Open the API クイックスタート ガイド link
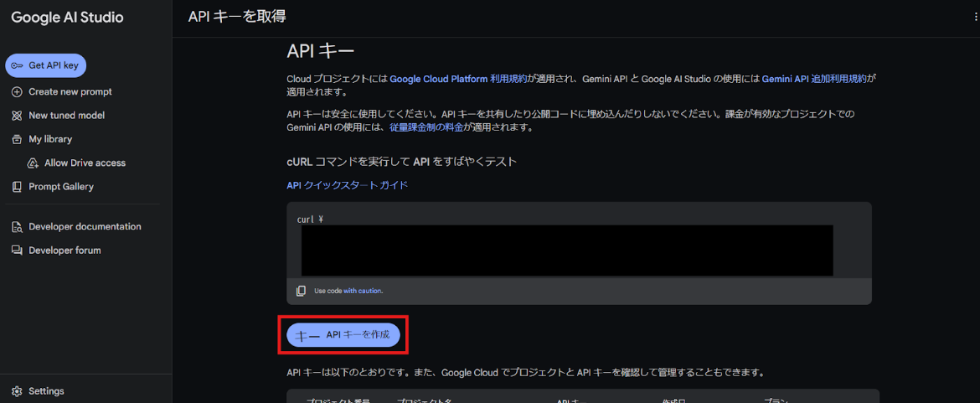Viewport: 980px width, 403px height. 347,185
